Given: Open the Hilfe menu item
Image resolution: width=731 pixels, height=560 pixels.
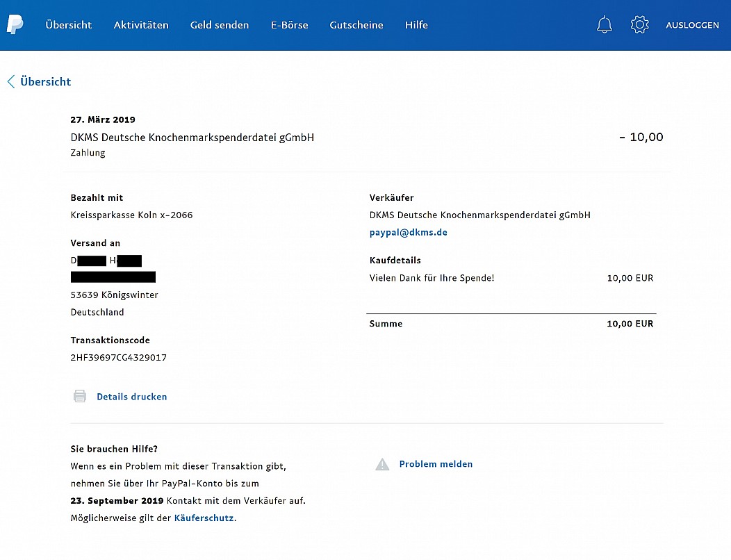Looking at the screenshot, I should 416,25.
